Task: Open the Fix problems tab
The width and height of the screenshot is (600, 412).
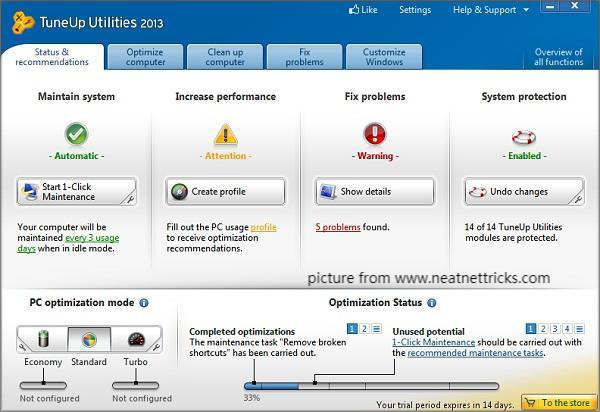Action: click(x=305, y=57)
